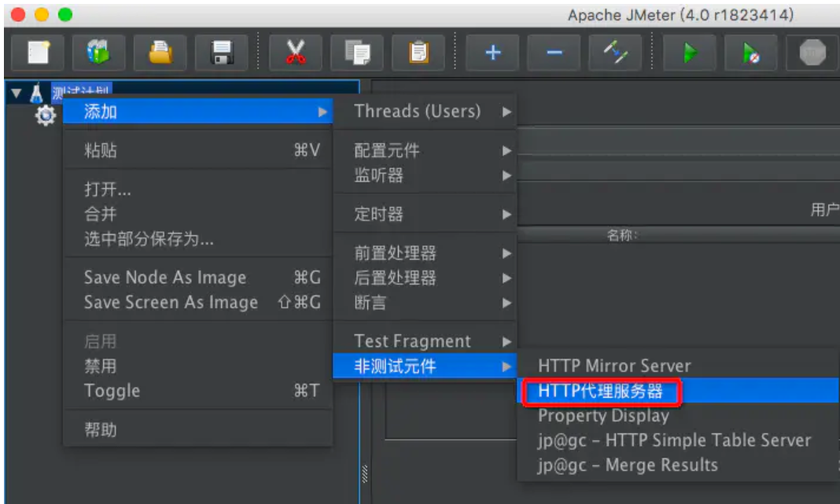Choose 打开... from context menu
840x504 pixels.
pos(197,189)
